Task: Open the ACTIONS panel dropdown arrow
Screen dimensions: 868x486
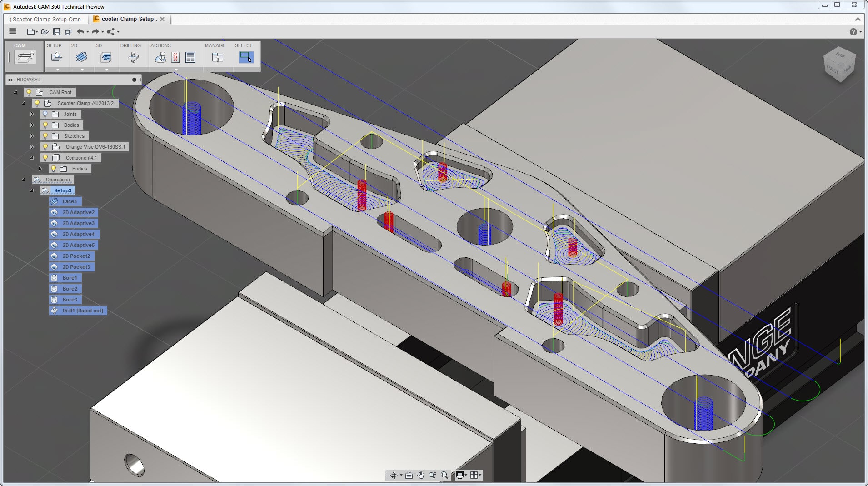Action: [176, 70]
